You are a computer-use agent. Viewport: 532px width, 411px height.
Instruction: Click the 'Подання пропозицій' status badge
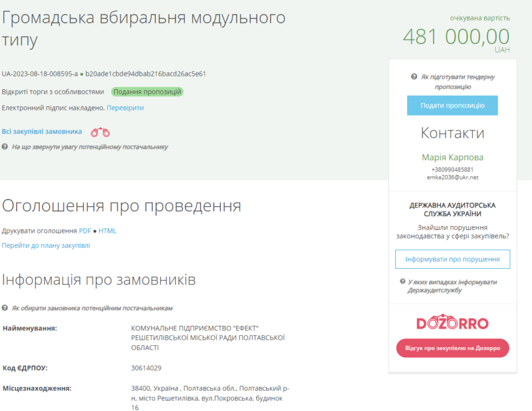pos(147,92)
